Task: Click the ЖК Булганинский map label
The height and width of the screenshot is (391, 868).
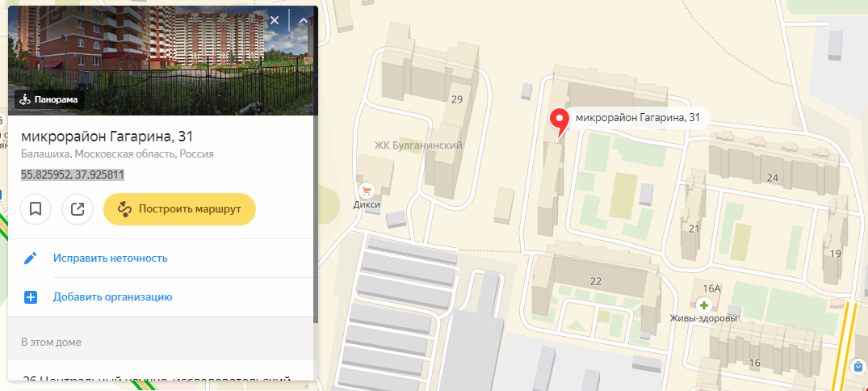Action: [418, 145]
